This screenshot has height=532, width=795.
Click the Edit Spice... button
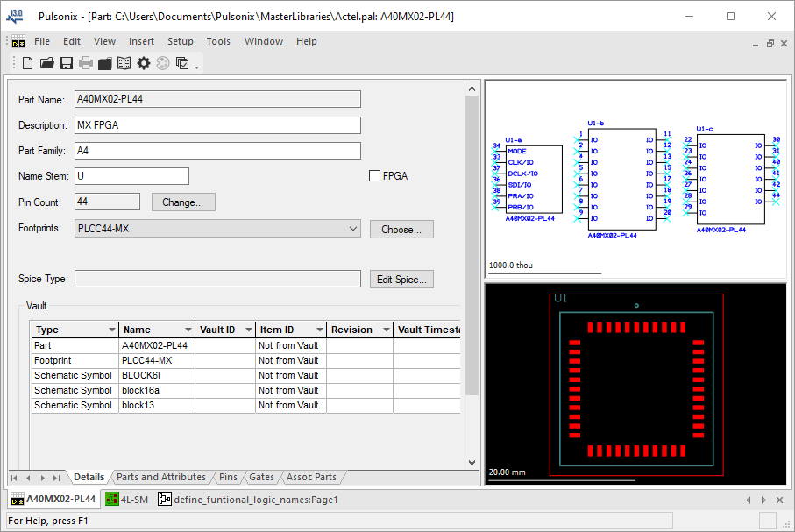(x=401, y=280)
